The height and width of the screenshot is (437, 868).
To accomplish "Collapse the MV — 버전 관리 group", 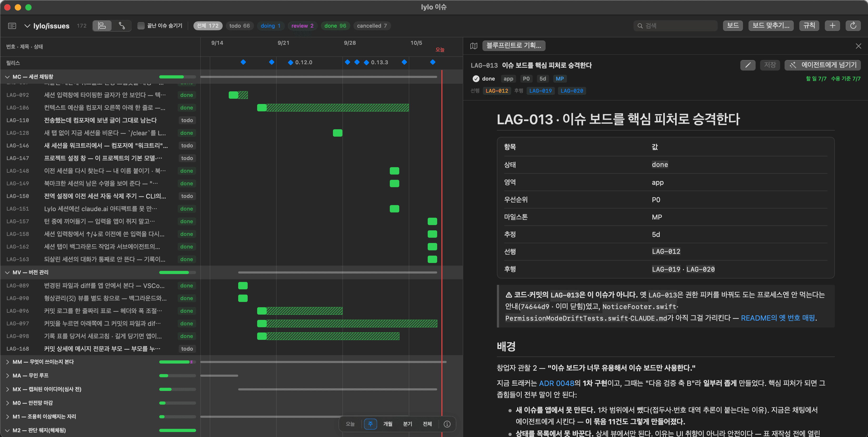I will click(7, 272).
